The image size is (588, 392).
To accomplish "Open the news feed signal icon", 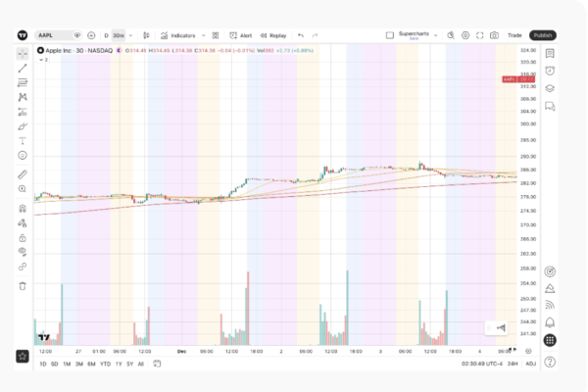I will [550, 305].
